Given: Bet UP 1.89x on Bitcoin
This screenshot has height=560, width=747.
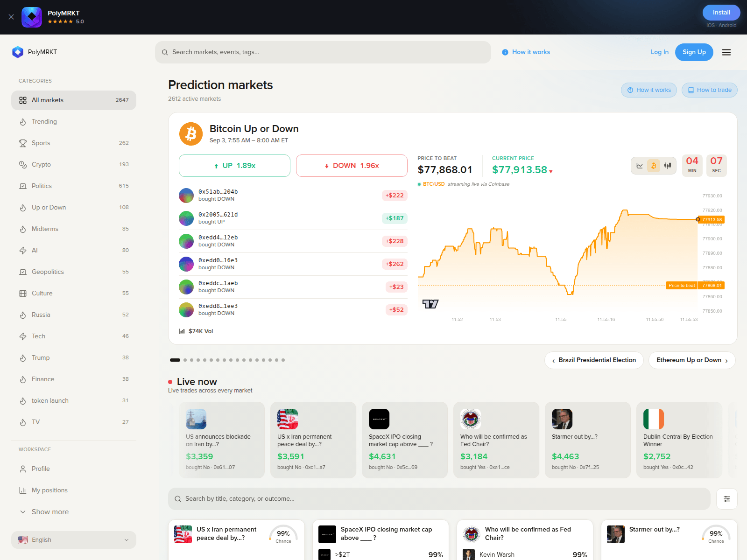Looking at the screenshot, I should click(x=234, y=166).
